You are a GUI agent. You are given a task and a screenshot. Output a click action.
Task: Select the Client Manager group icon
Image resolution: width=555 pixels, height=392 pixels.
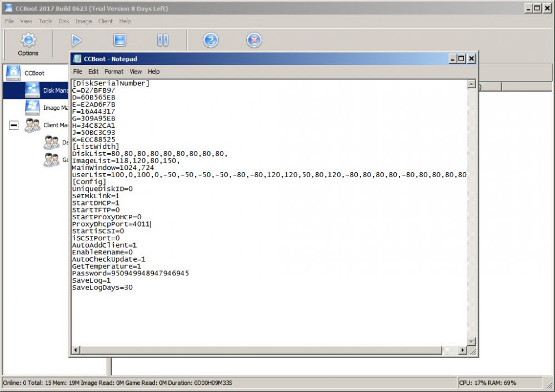pos(32,125)
